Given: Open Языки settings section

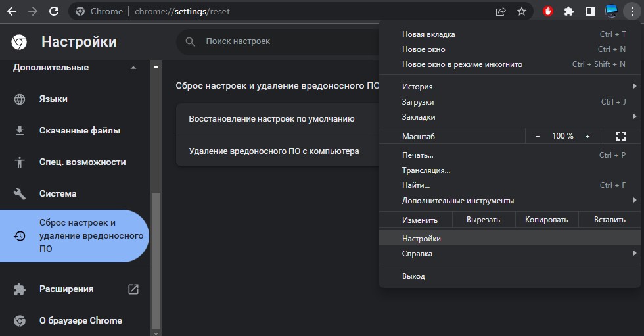Looking at the screenshot, I should click(75, 99).
